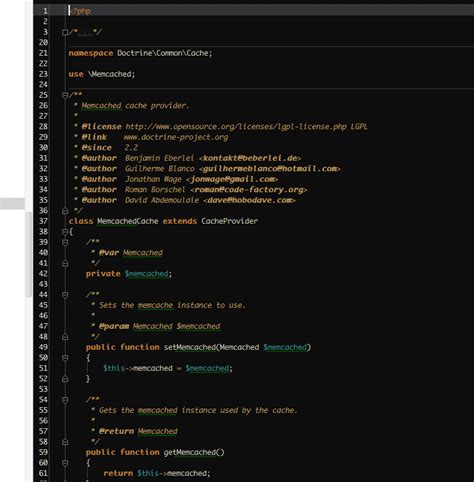
Task: Click '$memcached' property on line 42
Action: pyautogui.click(x=147, y=274)
